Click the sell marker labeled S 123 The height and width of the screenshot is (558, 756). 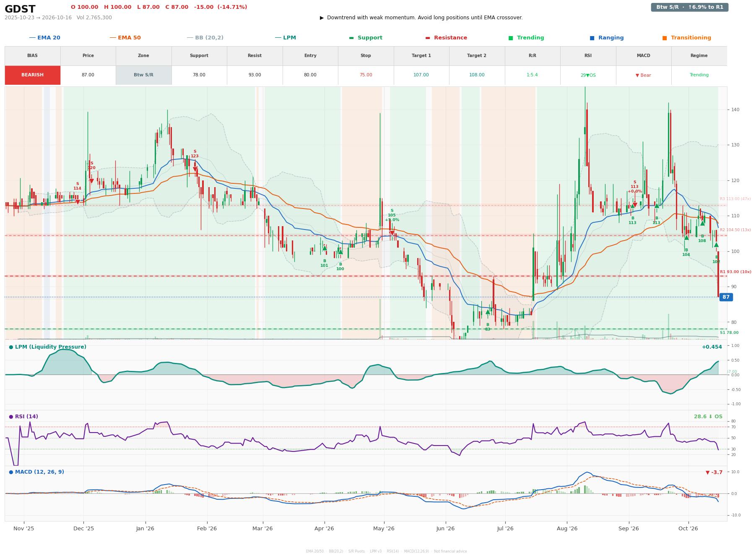click(195, 169)
